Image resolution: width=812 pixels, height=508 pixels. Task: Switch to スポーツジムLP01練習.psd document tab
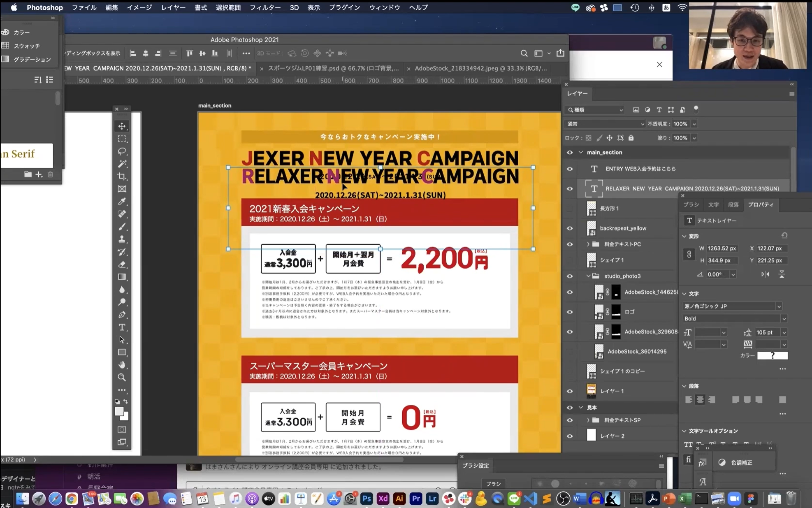coord(333,68)
